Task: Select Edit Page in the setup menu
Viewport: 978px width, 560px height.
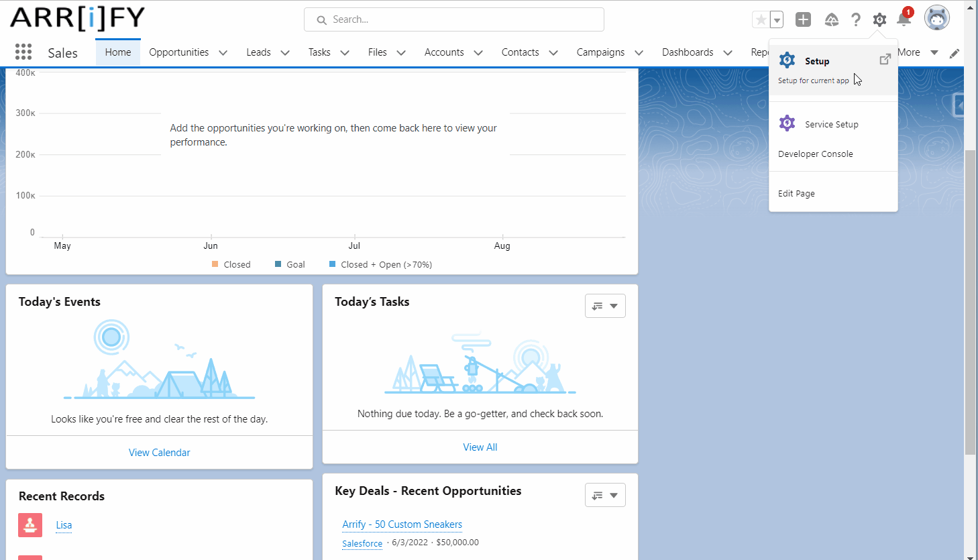Action: (x=796, y=193)
